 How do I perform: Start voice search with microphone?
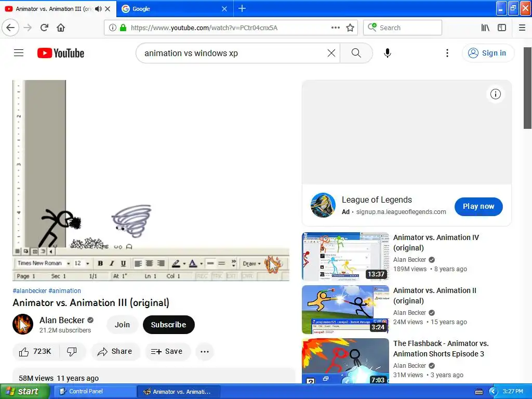388,53
